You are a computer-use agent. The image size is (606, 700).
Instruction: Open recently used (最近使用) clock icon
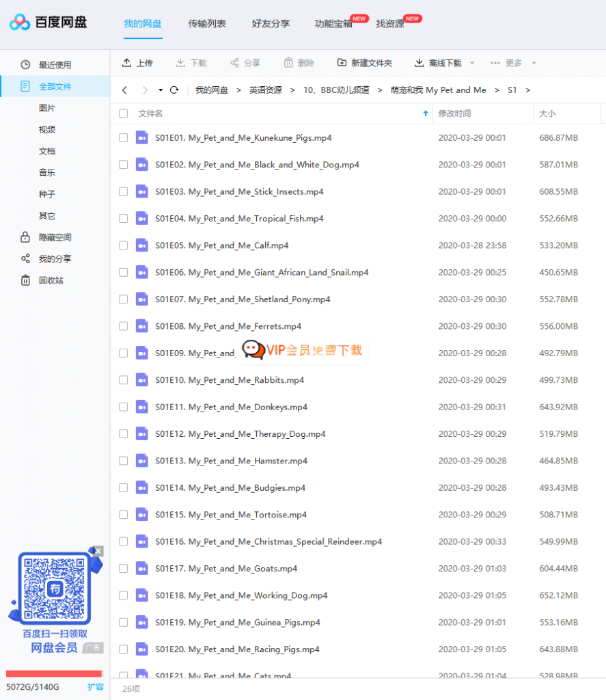[x=25, y=65]
